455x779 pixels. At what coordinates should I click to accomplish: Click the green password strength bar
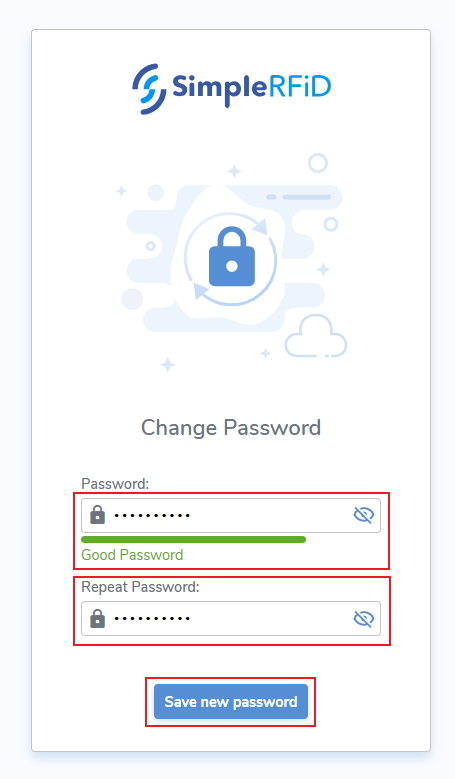(194, 540)
